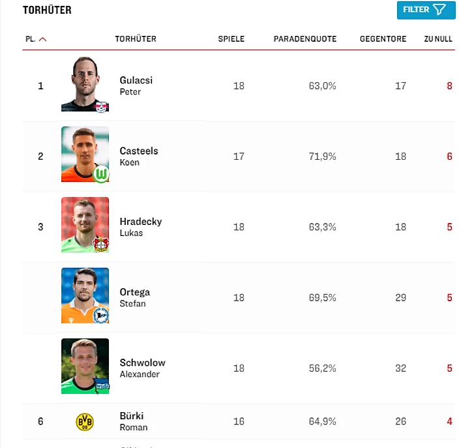The height and width of the screenshot is (448, 476).
Task: Open Koen Casteels' player name link
Action: click(139, 151)
